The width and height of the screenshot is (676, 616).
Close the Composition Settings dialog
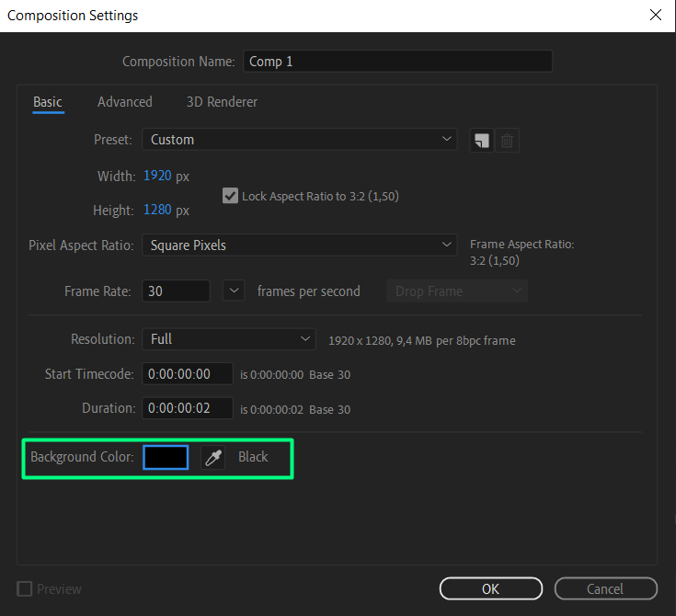[x=655, y=16]
